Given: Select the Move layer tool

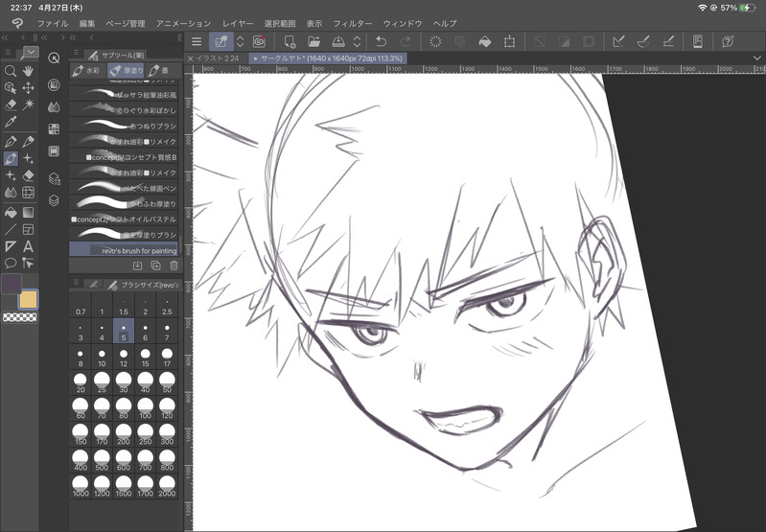Looking at the screenshot, I should [28, 88].
